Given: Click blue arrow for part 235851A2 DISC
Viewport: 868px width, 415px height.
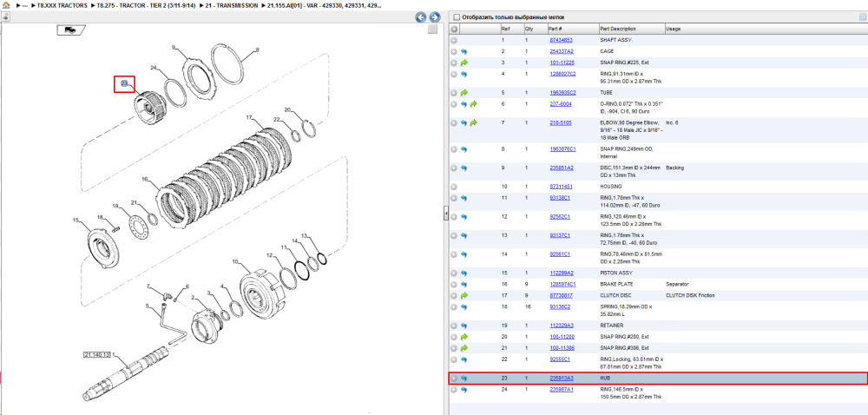Looking at the screenshot, I should (x=464, y=167).
